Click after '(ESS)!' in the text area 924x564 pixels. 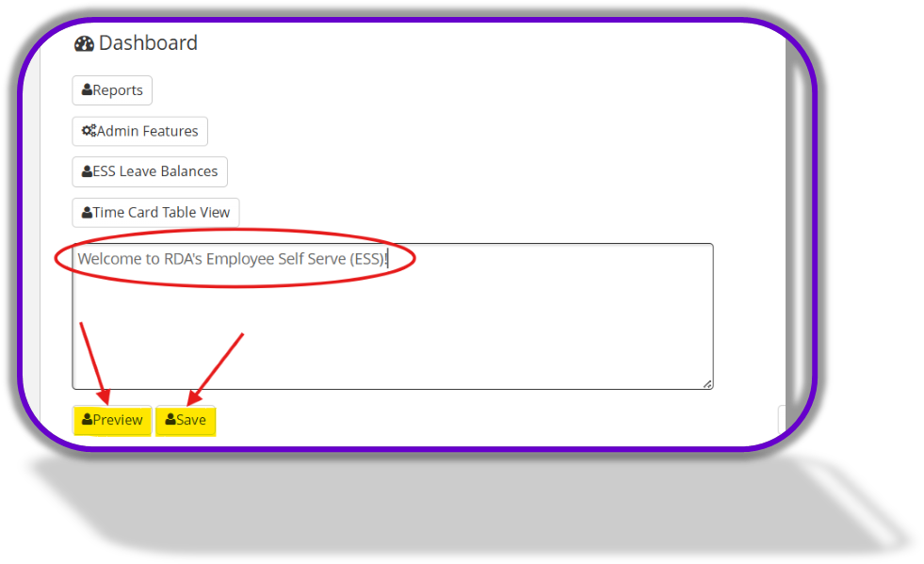tap(390, 259)
